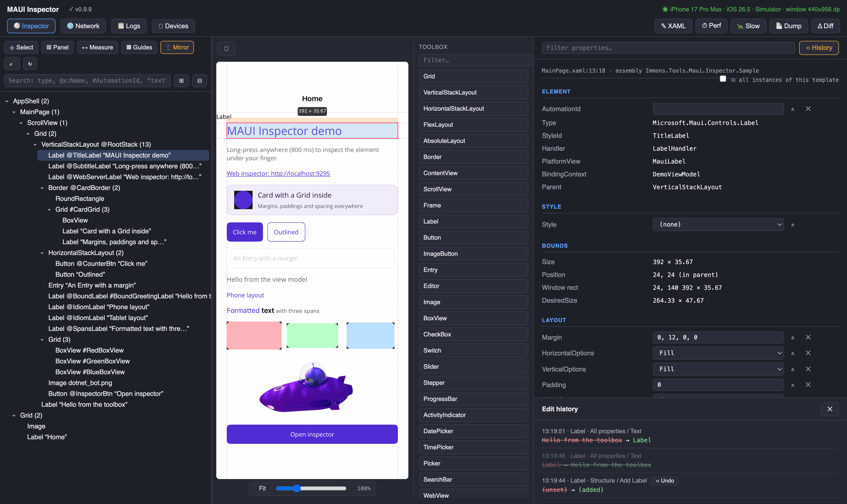Collapse the AppShell (2) tree node

[x=7, y=101]
